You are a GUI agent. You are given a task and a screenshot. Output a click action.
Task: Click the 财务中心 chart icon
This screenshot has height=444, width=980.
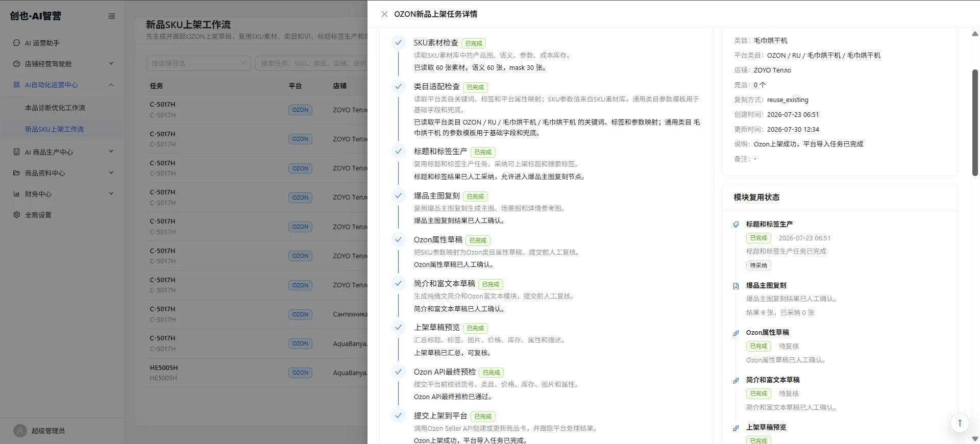pos(16,194)
